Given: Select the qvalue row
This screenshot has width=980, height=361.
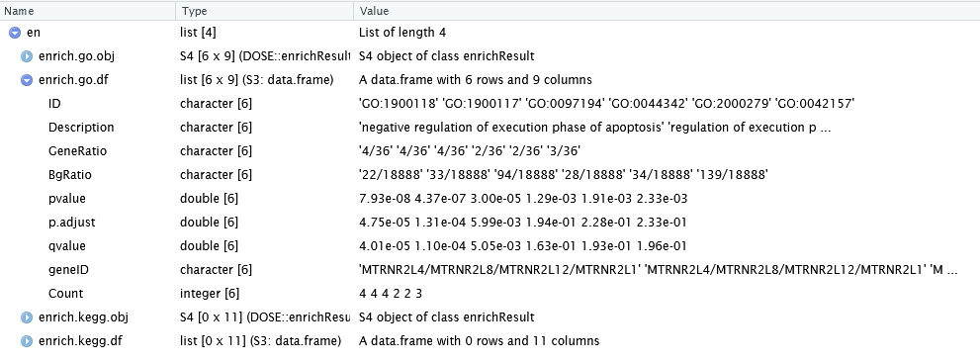Looking at the screenshot, I should [490, 246].
